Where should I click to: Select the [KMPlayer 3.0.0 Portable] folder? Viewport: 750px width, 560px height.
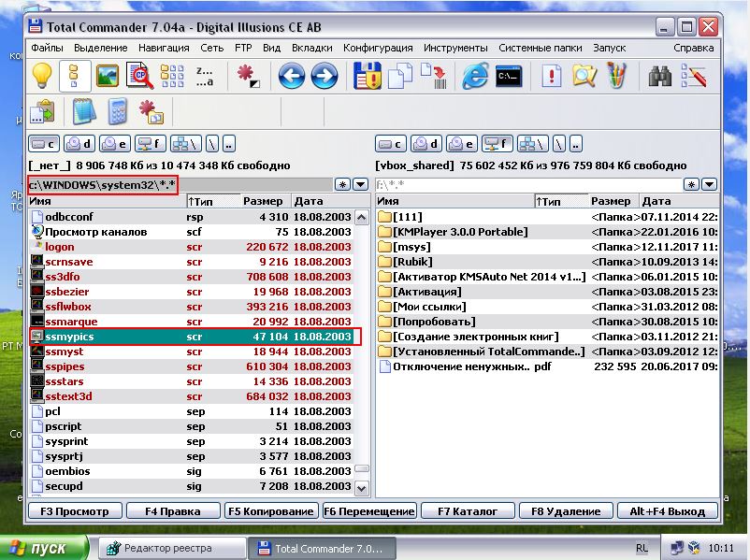(547, 232)
